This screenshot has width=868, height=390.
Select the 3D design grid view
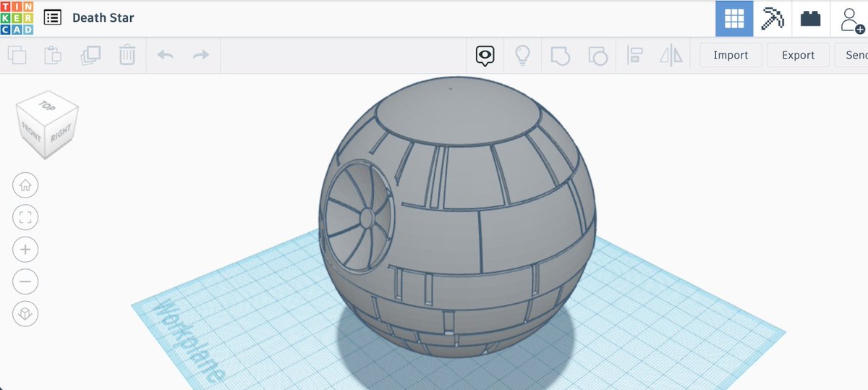coord(734,19)
